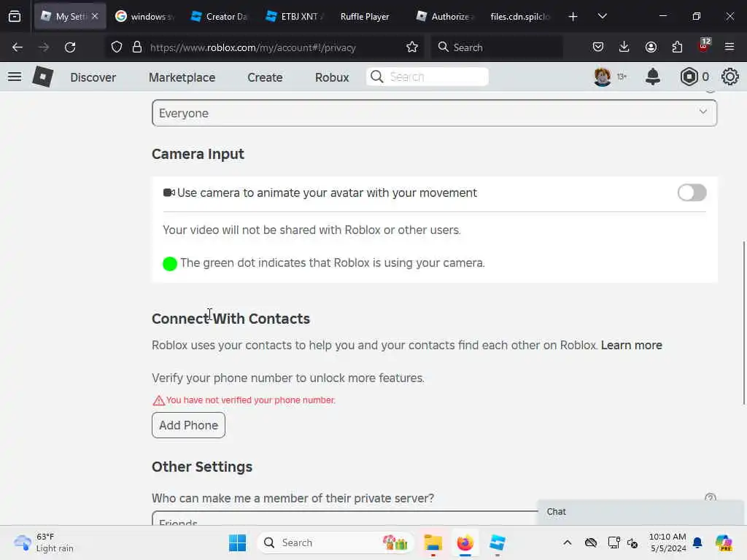This screenshot has width=747, height=560.
Task: Open the Marketplace page
Action: coord(182,77)
